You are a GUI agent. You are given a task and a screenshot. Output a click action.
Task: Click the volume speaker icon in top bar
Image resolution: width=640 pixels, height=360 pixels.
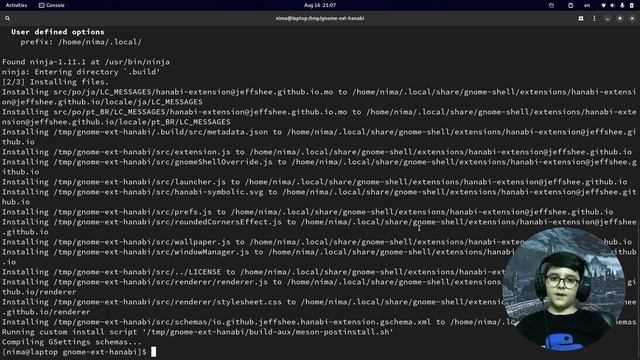[612, 5]
